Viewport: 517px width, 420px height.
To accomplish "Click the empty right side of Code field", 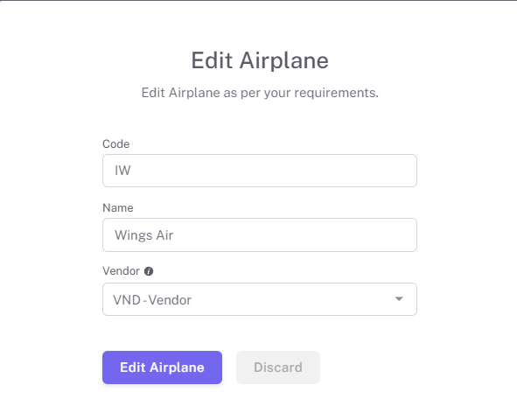I will (x=330, y=171).
